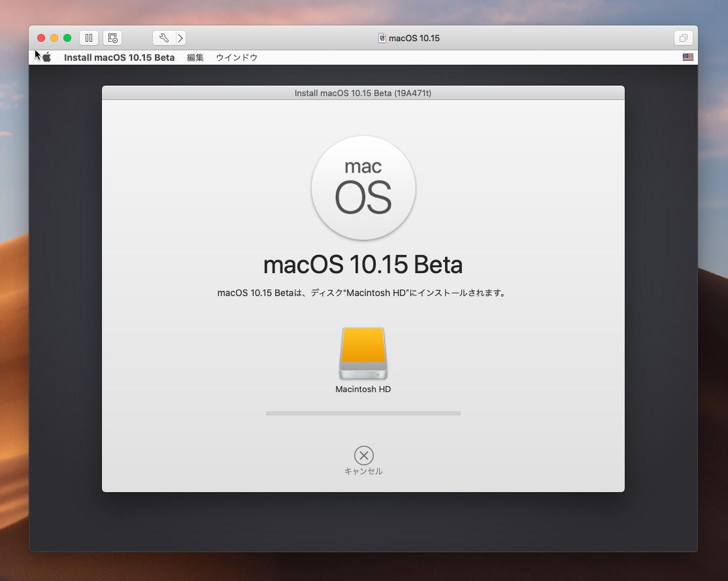Click the window view mode button at top-right
Screen dimensions: 728x581
click(x=682, y=38)
